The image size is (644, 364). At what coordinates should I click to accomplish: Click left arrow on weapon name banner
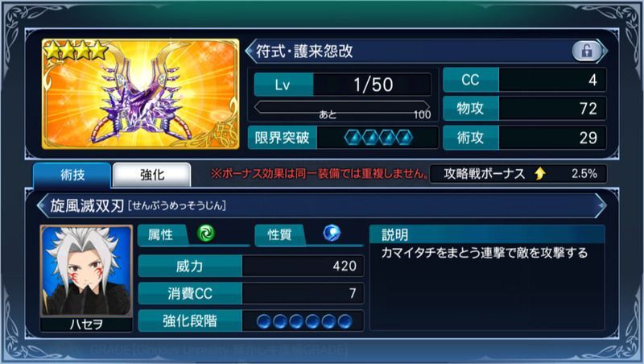click(250, 52)
